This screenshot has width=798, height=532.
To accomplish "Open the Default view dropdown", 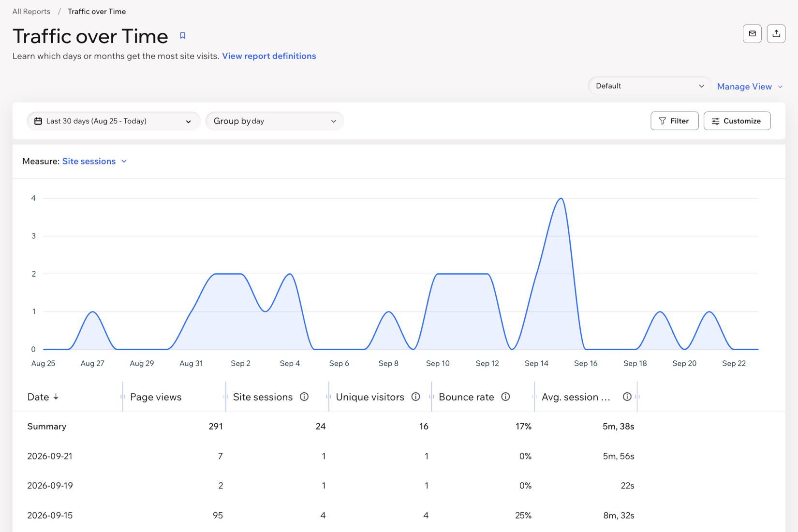I will [650, 86].
